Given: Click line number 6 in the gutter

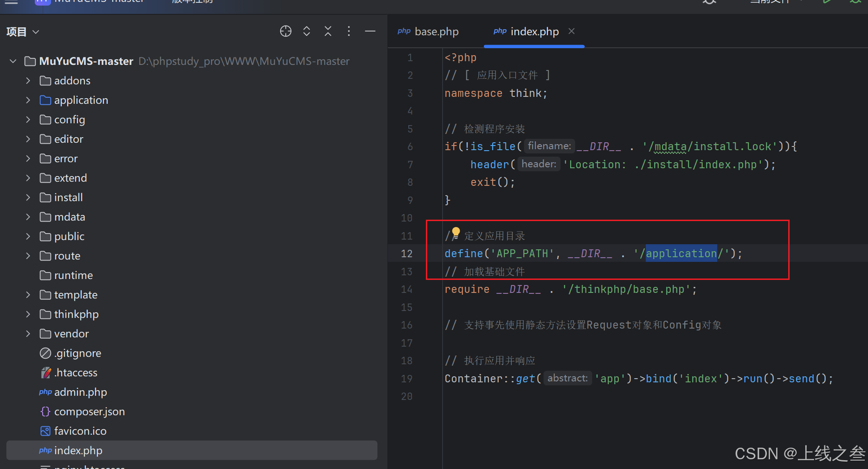Looking at the screenshot, I should (410, 146).
